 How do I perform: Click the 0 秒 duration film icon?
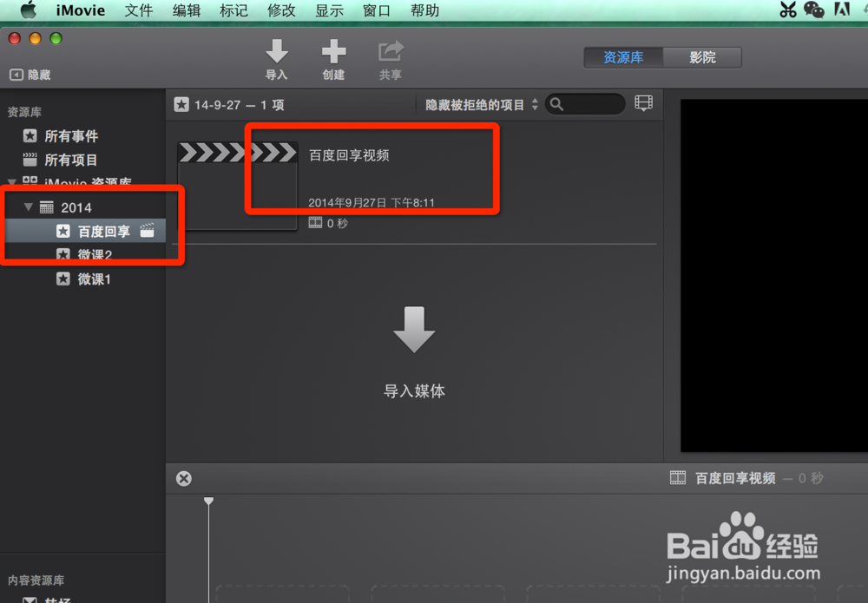click(x=315, y=223)
